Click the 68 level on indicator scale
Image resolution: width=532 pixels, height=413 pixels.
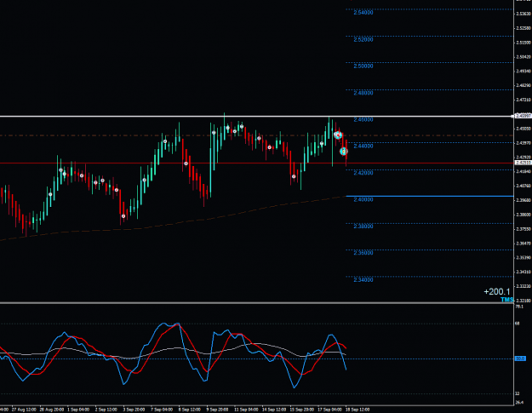[517, 324]
